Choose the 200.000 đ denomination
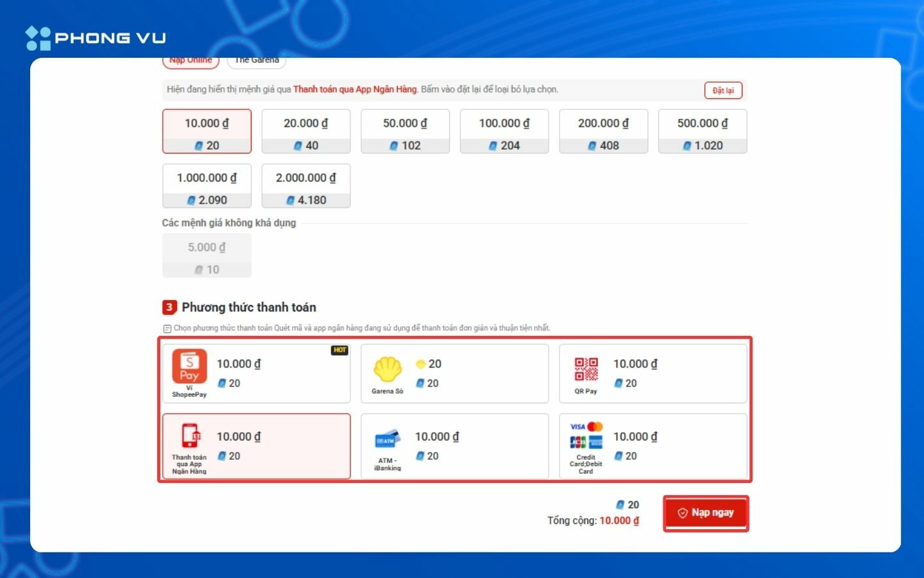This screenshot has width=924, height=578. pos(603,132)
